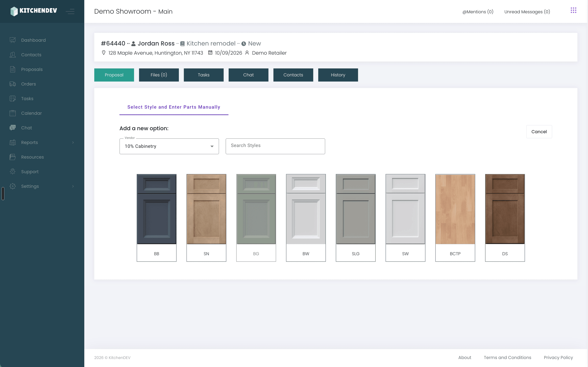This screenshot has width=588, height=367.
Task: Click the location pin icon by address
Action: coord(104,53)
